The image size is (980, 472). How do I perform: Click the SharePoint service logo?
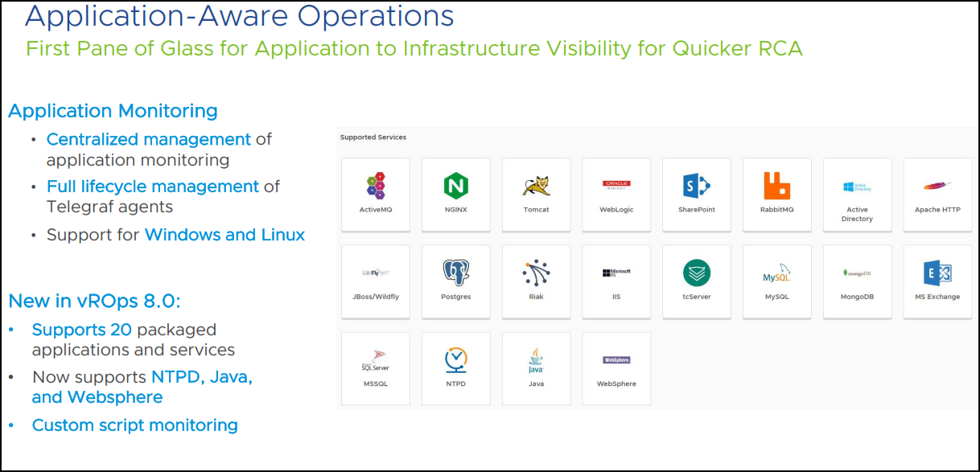click(697, 186)
